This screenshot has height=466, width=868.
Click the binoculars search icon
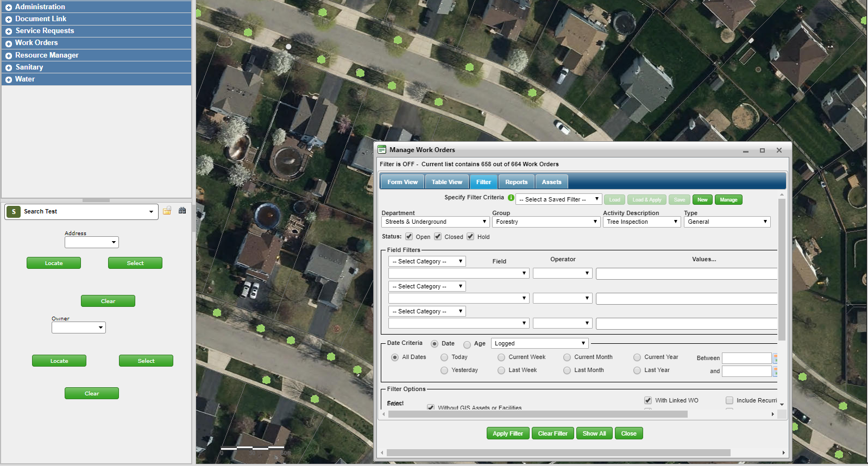(183, 211)
